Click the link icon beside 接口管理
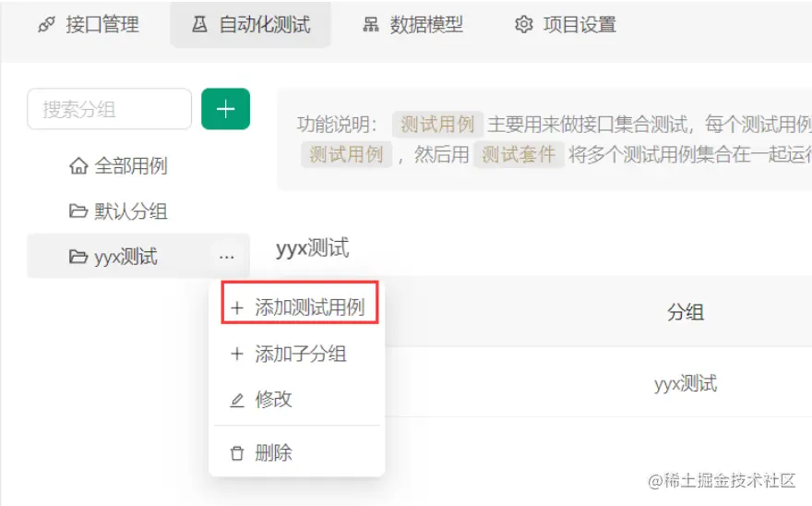The image size is (812, 506). tap(47, 24)
